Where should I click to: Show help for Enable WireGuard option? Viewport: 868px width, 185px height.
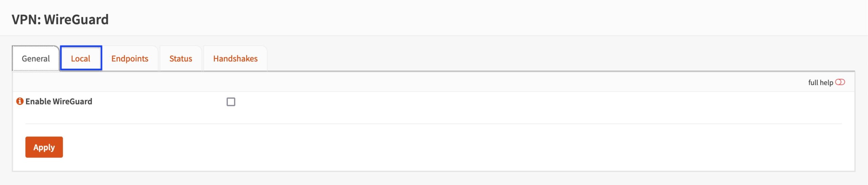(20, 101)
